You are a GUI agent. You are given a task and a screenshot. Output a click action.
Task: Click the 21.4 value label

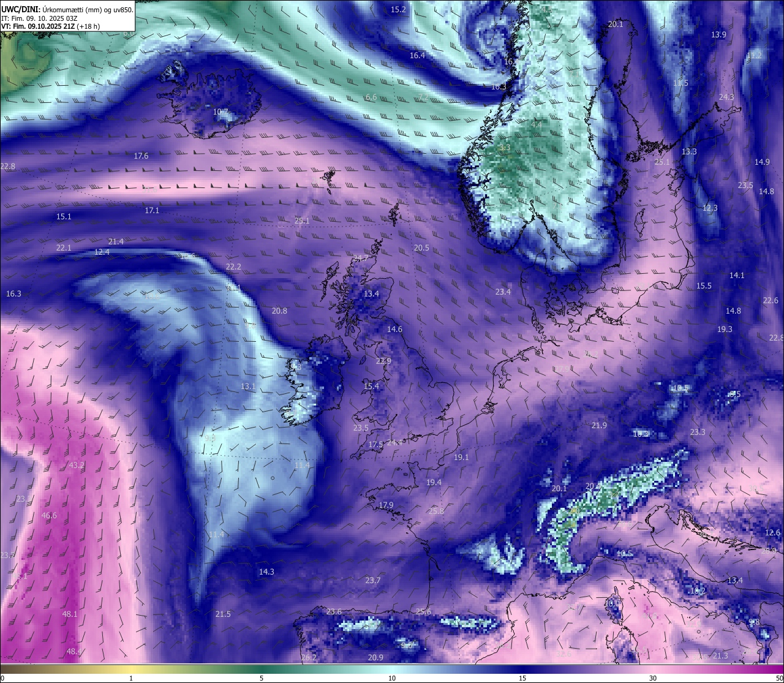(116, 241)
